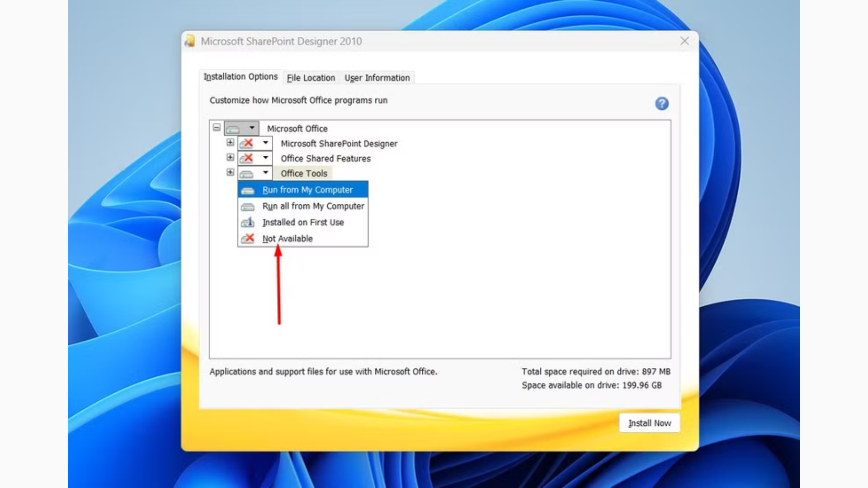The image size is (868, 488).
Task: Switch to the File Location tab
Action: tap(311, 77)
